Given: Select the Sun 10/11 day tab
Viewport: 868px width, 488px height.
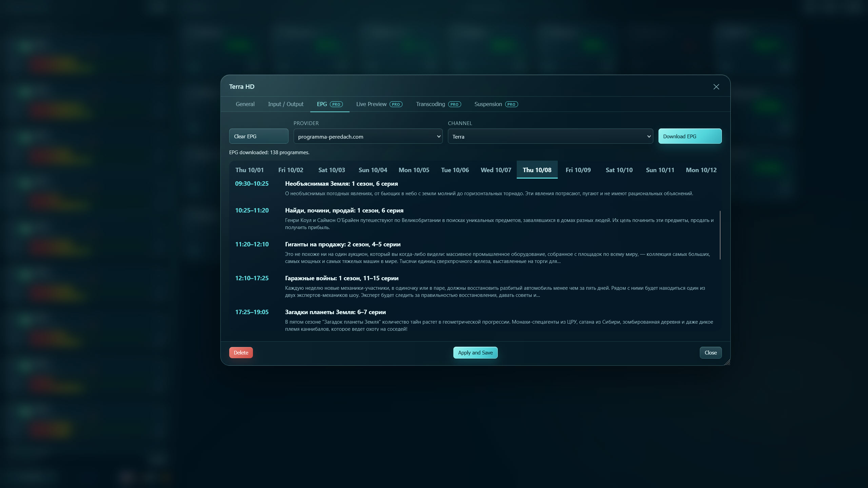Looking at the screenshot, I should click(660, 170).
